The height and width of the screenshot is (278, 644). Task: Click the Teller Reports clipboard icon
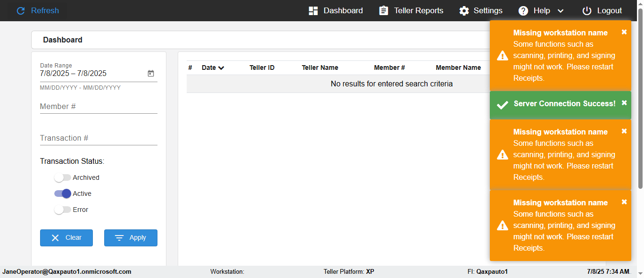[384, 11]
